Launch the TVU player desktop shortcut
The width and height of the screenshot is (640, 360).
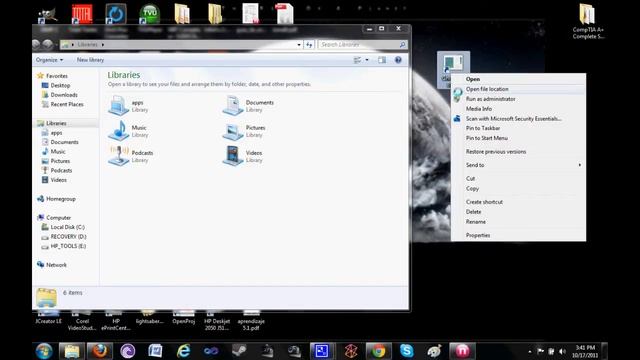click(149, 14)
